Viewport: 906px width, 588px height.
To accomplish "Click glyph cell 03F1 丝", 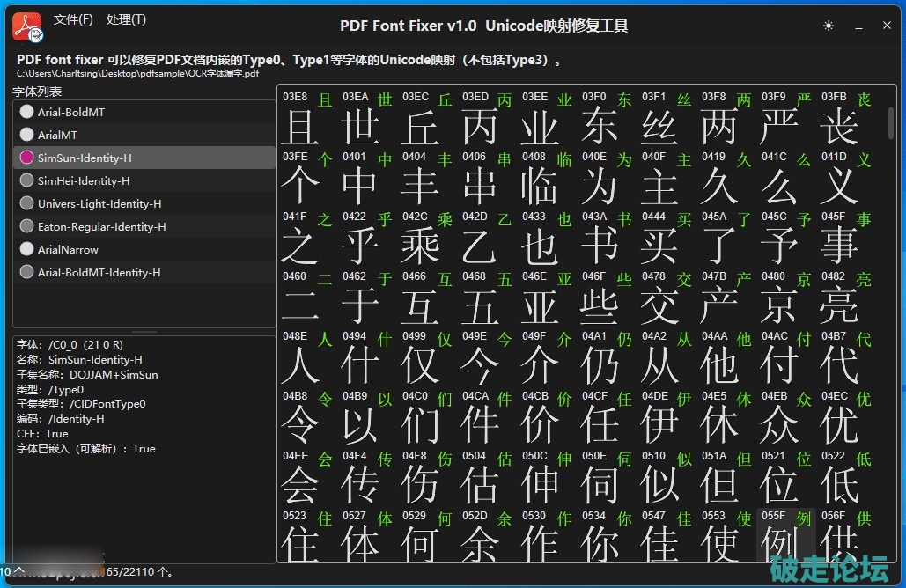I will click(667, 117).
